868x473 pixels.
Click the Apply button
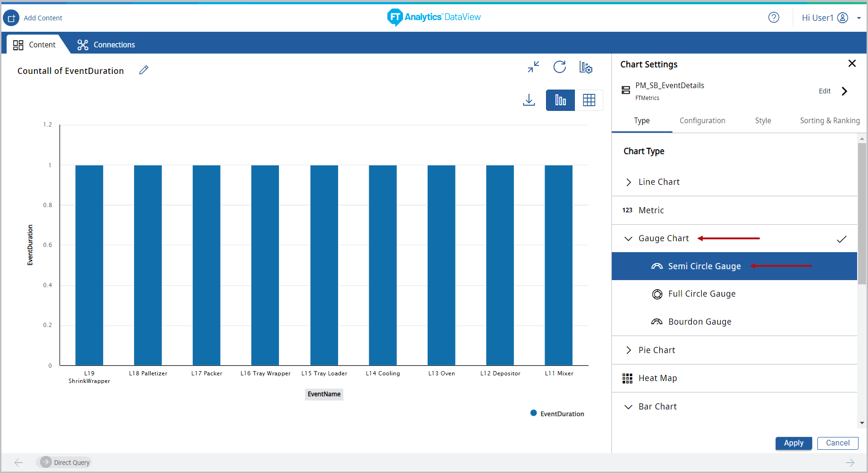click(793, 443)
